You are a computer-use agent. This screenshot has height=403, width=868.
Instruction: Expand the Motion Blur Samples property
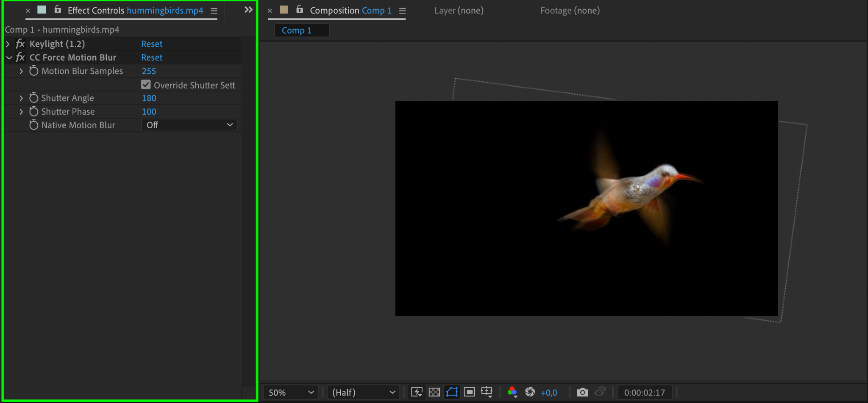point(21,71)
